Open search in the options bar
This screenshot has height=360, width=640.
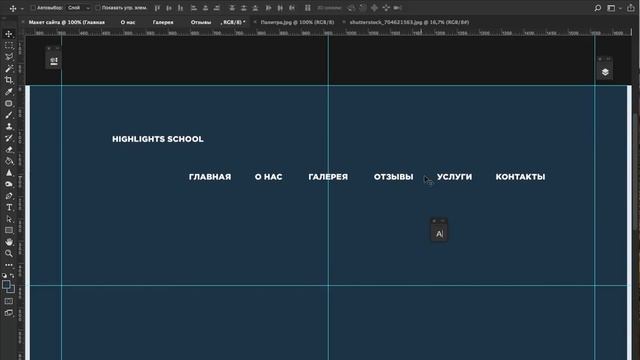point(598,8)
